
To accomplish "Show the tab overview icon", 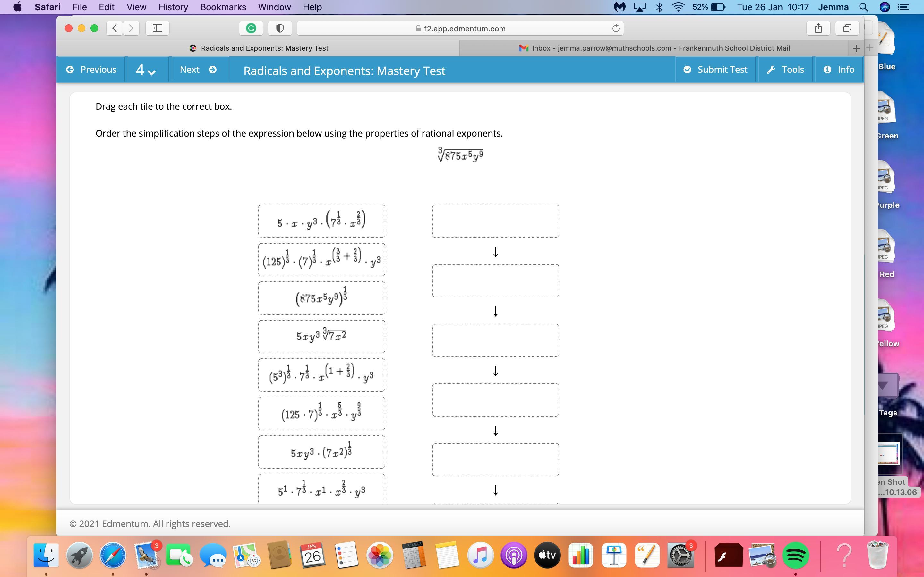I will (x=847, y=28).
